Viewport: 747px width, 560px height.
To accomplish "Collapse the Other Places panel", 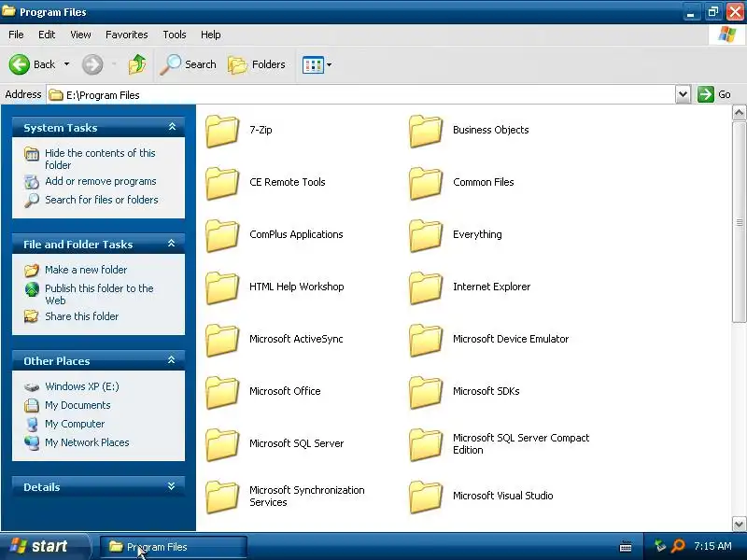I will click(x=172, y=360).
